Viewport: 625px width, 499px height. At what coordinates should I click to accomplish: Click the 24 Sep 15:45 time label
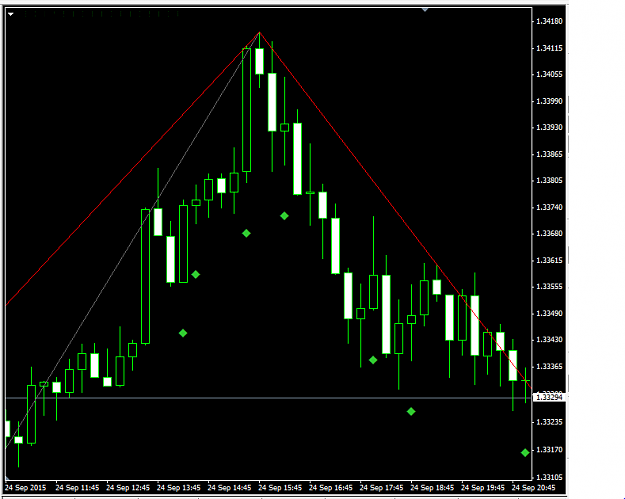tap(280, 488)
